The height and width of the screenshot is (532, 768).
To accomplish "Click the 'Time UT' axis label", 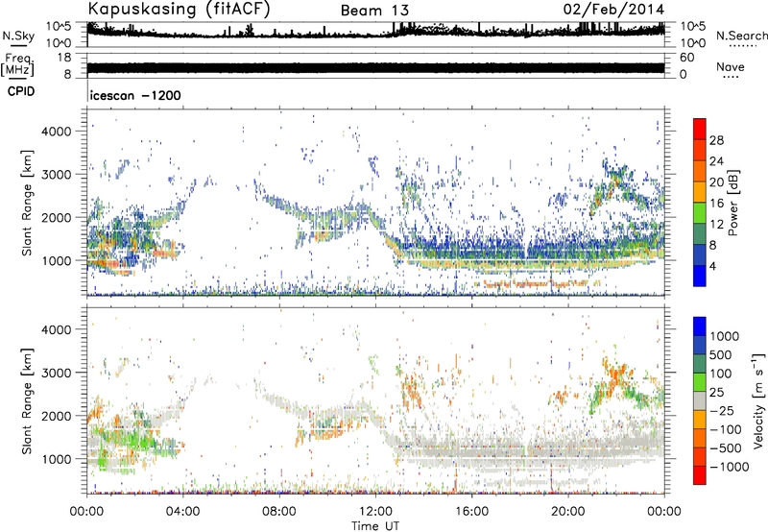I will point(375,526).
